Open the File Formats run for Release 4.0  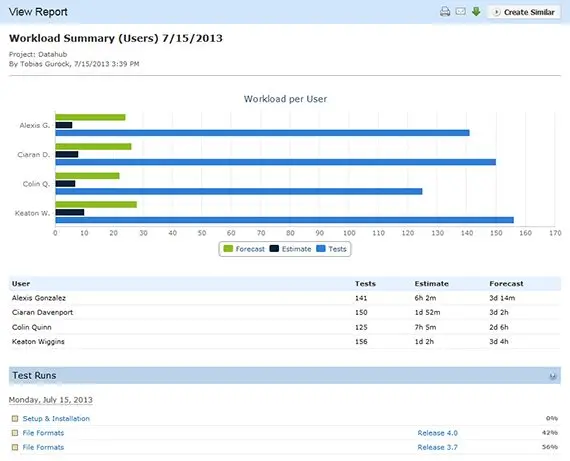43,433
